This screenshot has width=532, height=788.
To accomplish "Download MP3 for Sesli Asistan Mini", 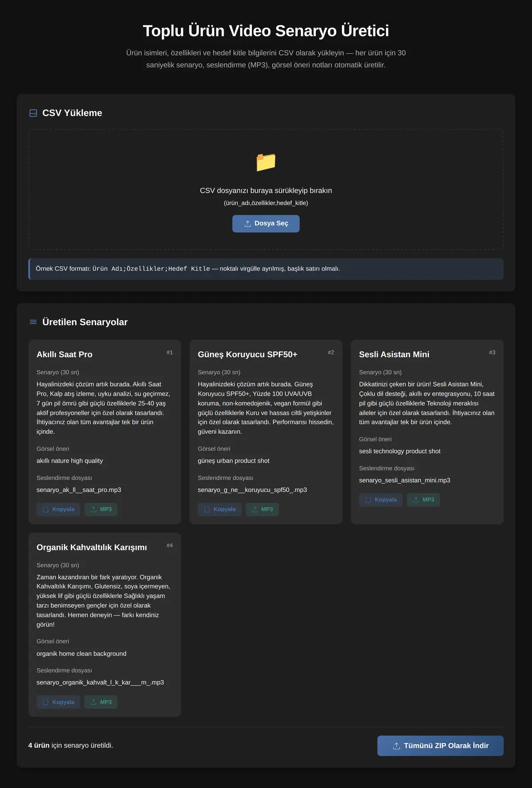I will (x=423, y=500).
